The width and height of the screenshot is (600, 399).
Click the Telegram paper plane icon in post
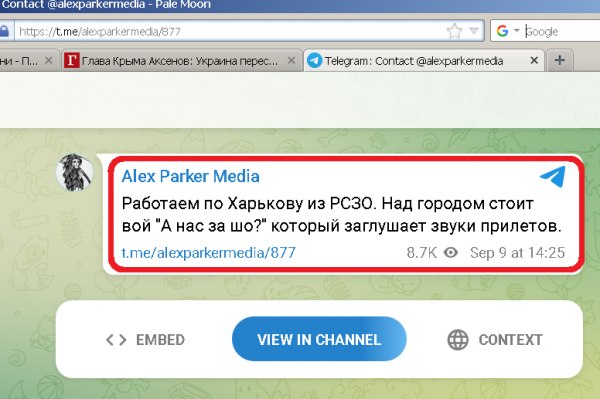pyautogui.click(x=553, y=176)
